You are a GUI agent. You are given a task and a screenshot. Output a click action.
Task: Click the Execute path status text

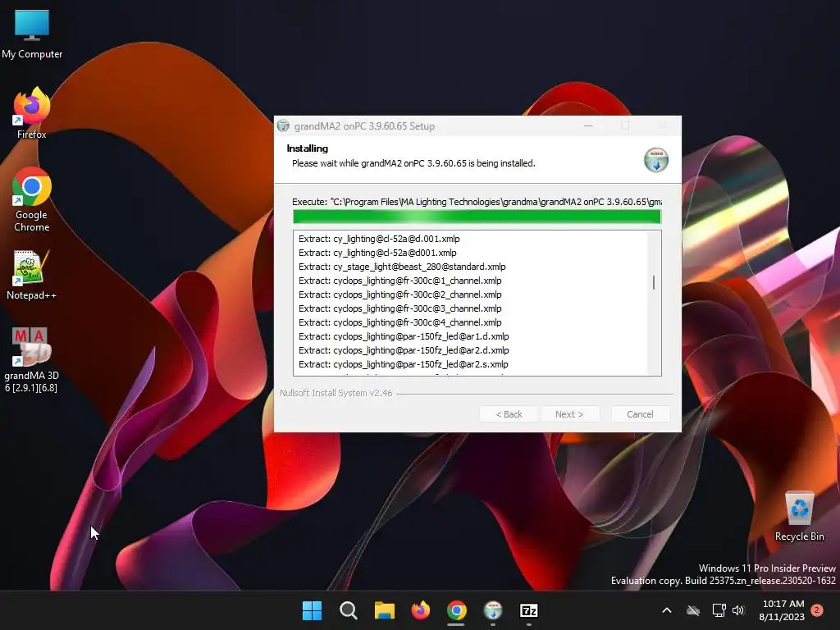[477, 202]
